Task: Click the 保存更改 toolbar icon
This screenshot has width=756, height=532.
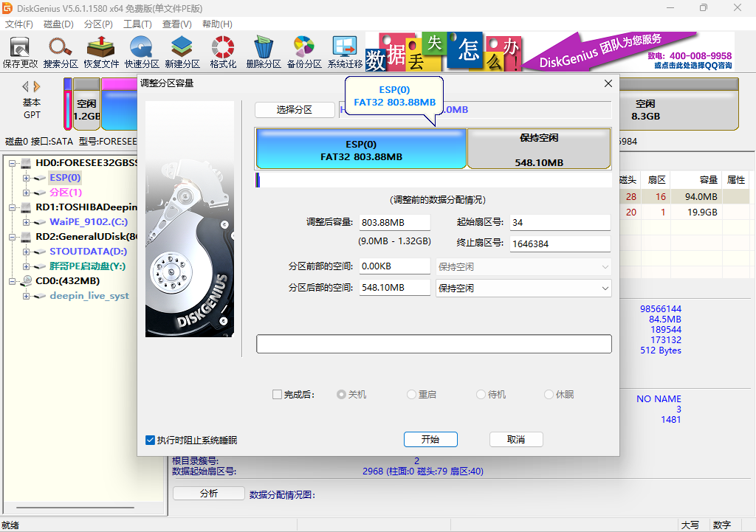Action: click(20, 52)
